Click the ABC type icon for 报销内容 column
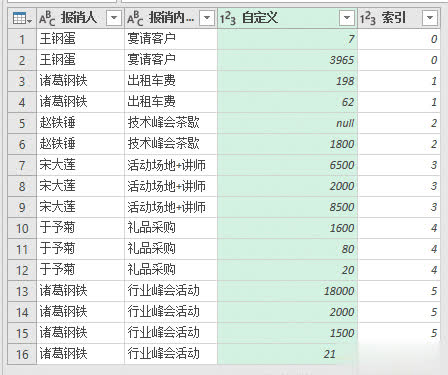448x375 pixels. tap(135, 18)
